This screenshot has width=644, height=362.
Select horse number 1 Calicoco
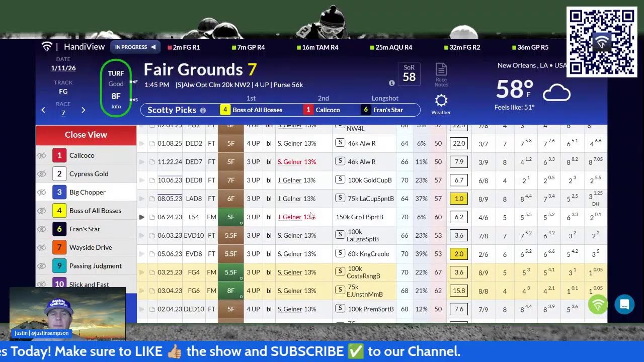point(86,155)
